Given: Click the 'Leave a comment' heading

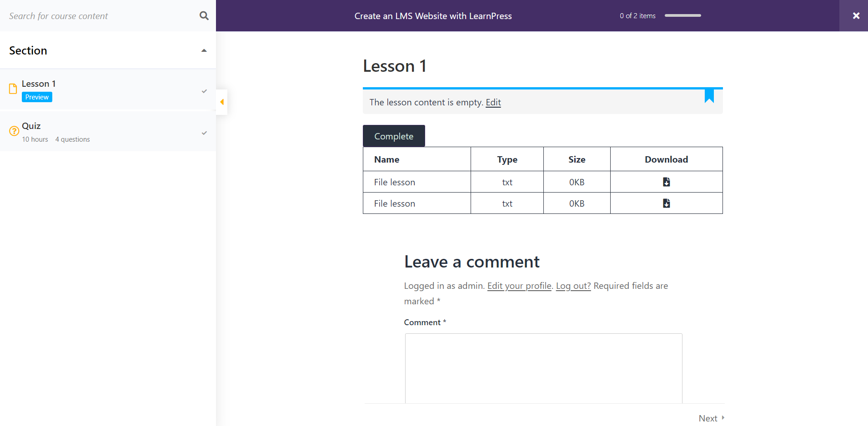Looking at the screenshot, I should [472, 262].
